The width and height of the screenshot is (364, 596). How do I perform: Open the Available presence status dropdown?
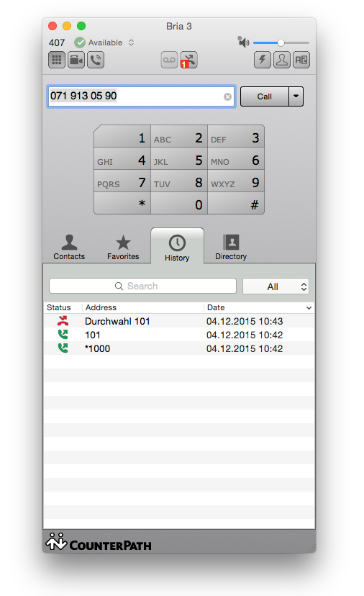(104, 42)
